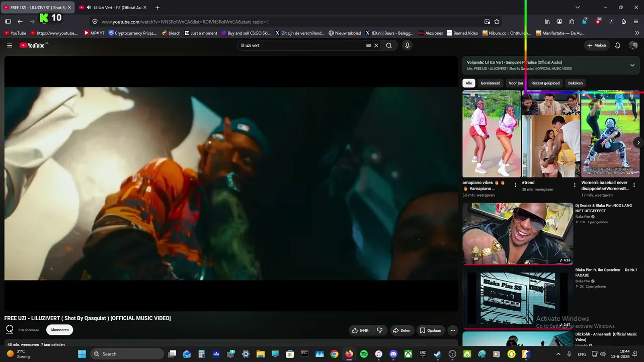Open a new browser tab
This screenshot has height=362, width=644.
pos(157,8)
